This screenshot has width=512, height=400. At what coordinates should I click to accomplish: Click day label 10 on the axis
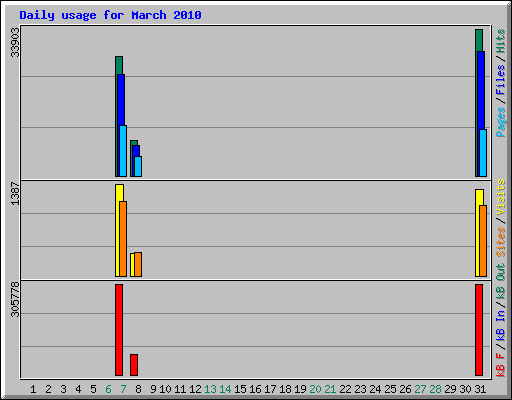click(x=165, y=389)
